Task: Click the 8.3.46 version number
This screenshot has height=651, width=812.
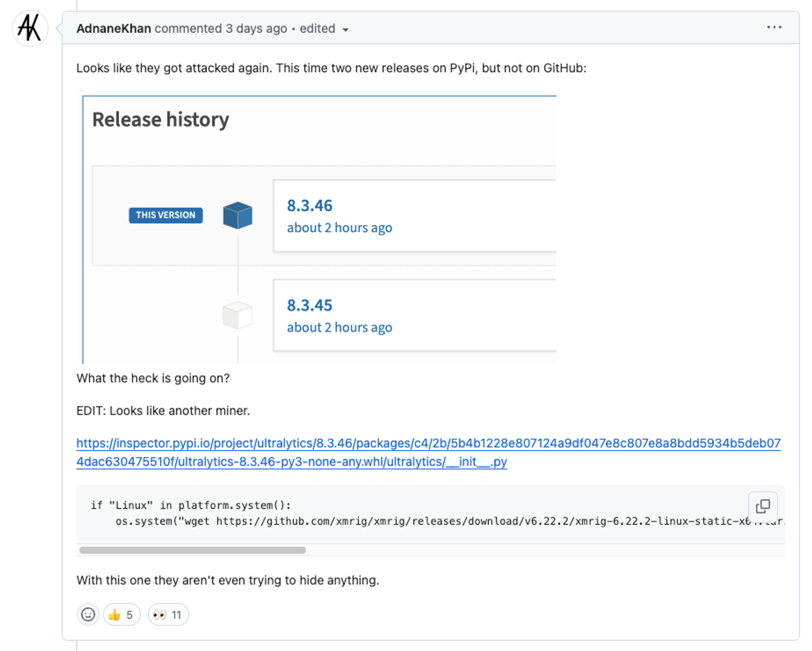Action: [310, 205]
